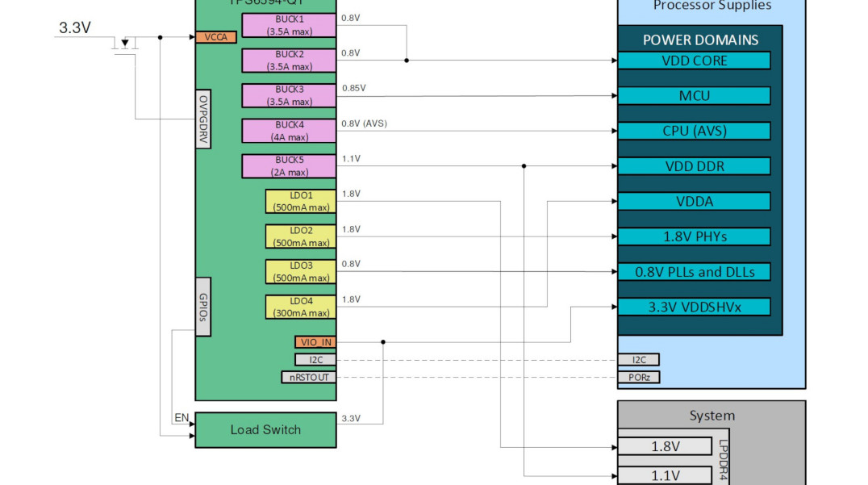This screenshot has height=485, width=868.
Task: Select the PORz processor pin
Action: coord(639,378)
